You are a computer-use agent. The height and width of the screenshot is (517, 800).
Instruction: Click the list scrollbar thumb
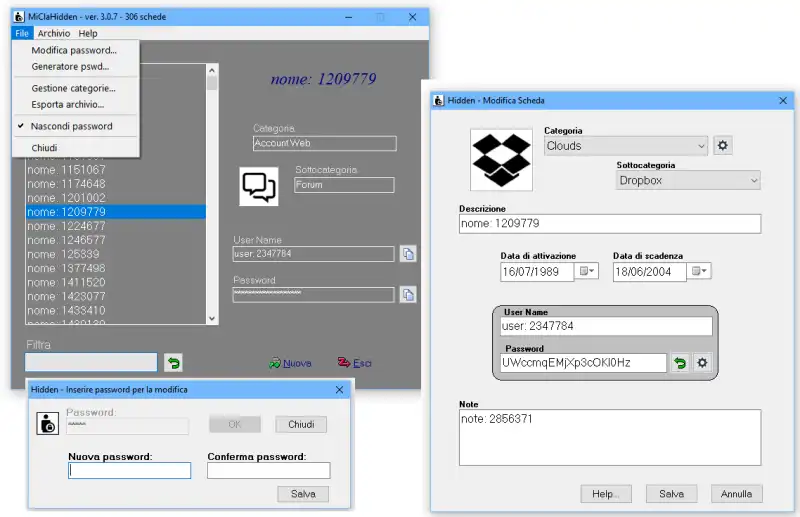(212, 83)
